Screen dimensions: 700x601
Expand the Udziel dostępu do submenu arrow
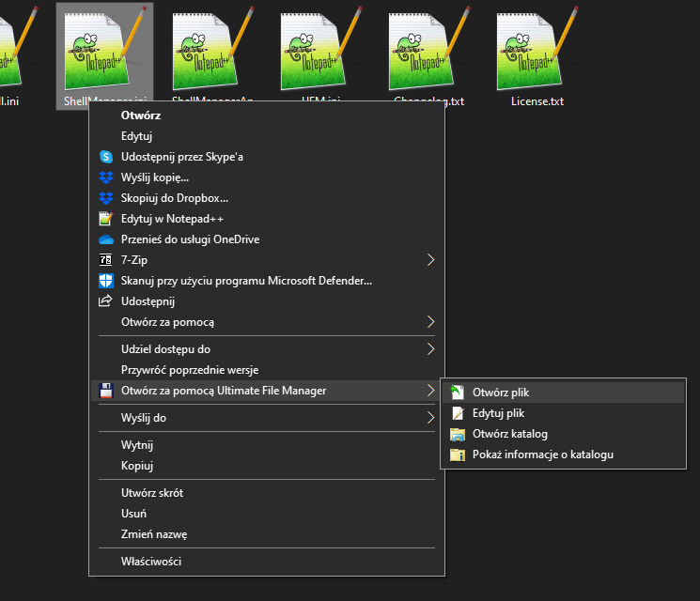pyautogui.click(x=430, y=349)
